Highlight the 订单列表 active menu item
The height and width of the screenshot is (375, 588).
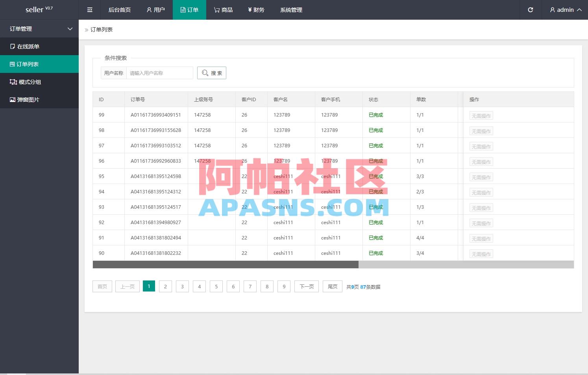pos(28,64)
